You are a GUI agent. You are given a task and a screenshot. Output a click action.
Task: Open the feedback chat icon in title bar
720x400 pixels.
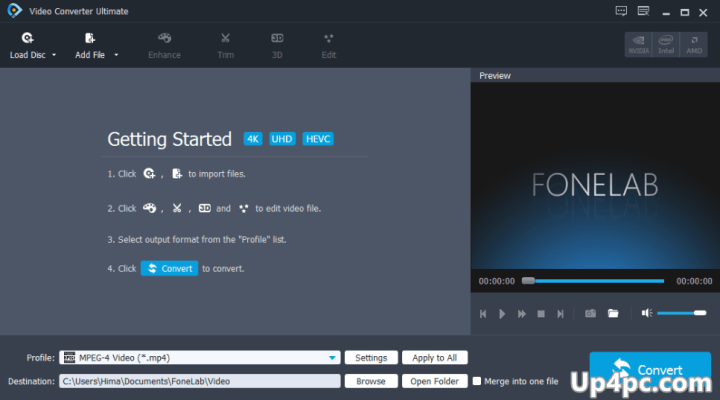pos(621,11)
